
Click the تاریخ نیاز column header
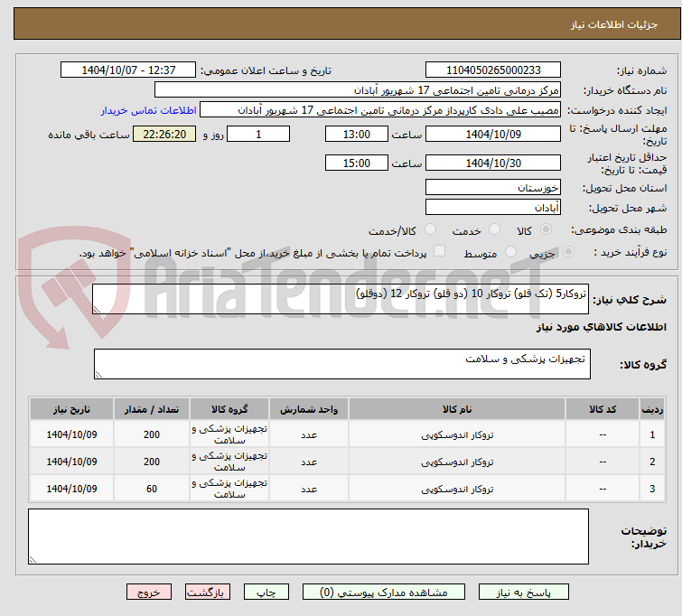tap(71, 409)
